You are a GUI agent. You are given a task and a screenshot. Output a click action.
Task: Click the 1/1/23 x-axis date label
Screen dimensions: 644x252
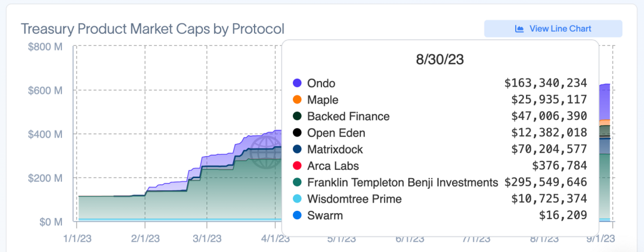(76, 238)
